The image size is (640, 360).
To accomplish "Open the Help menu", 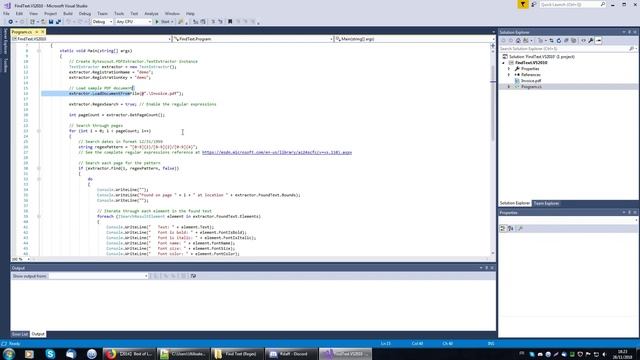I will 190,13.
